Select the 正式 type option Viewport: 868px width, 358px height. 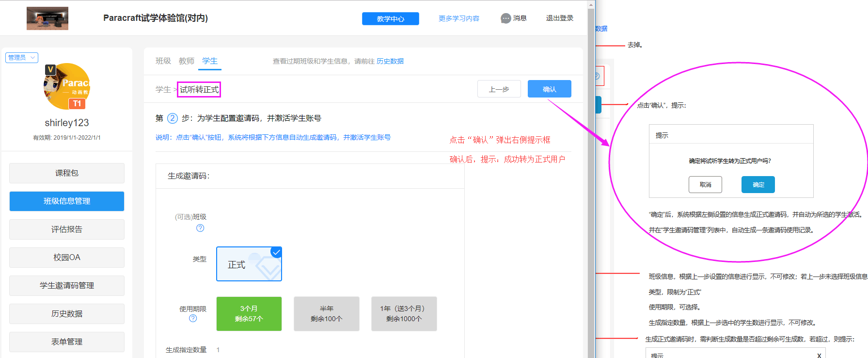249,264
